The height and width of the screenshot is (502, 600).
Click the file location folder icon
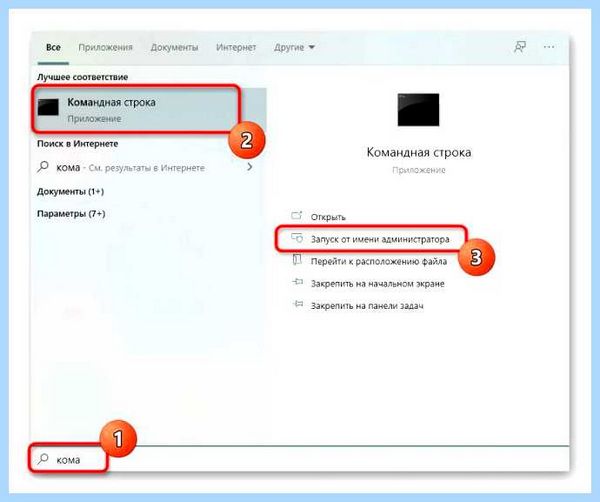point(297,260)
